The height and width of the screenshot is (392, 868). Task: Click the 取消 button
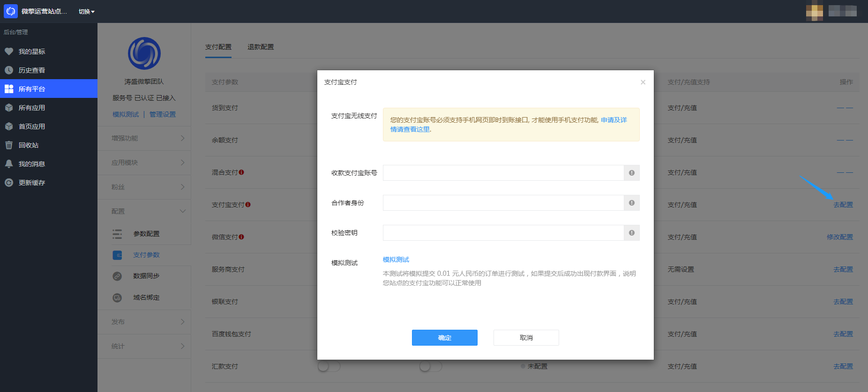point(526,338)
